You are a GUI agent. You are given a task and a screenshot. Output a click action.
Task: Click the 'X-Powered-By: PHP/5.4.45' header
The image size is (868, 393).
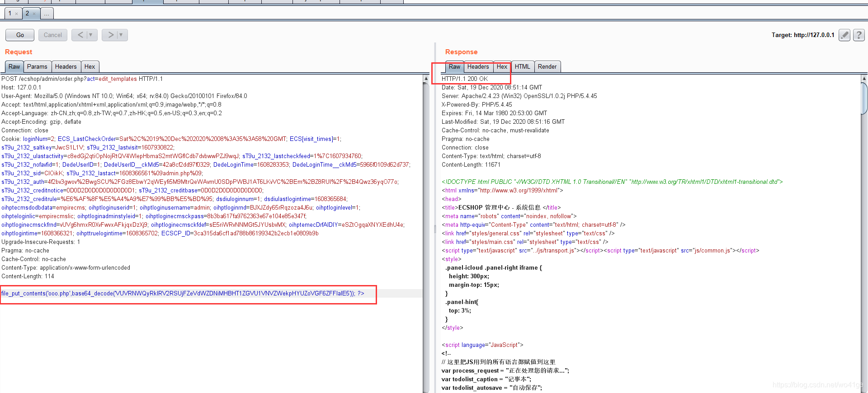coord(477,104)
